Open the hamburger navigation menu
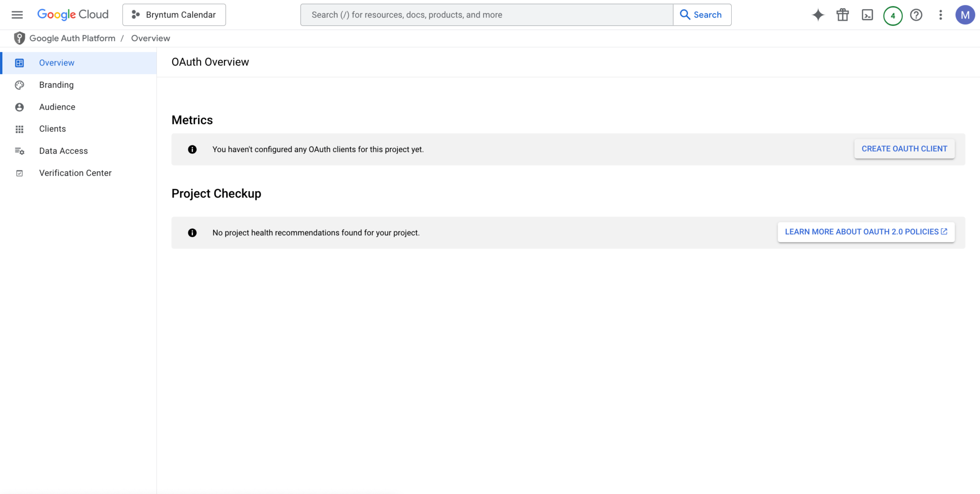This screenshot has width=980, height=494. (x=17, y=15)
